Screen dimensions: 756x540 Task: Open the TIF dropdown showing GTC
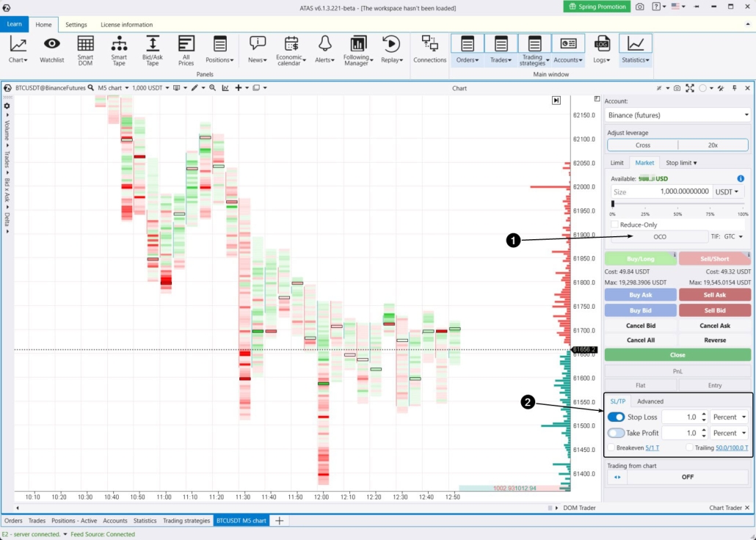click(734, 236)
